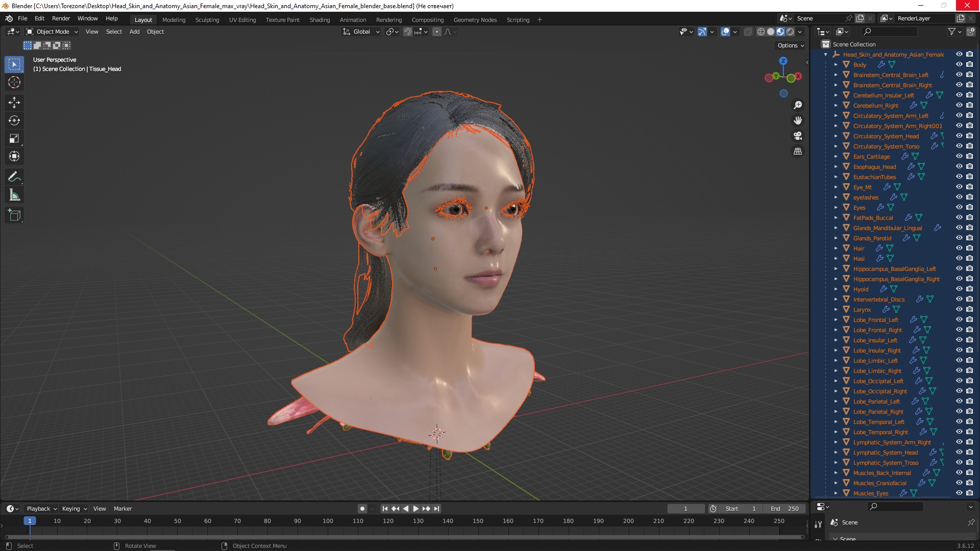Switch to material preview shading
Viewport: 980px width, 551px height.
tap(780, 32)
